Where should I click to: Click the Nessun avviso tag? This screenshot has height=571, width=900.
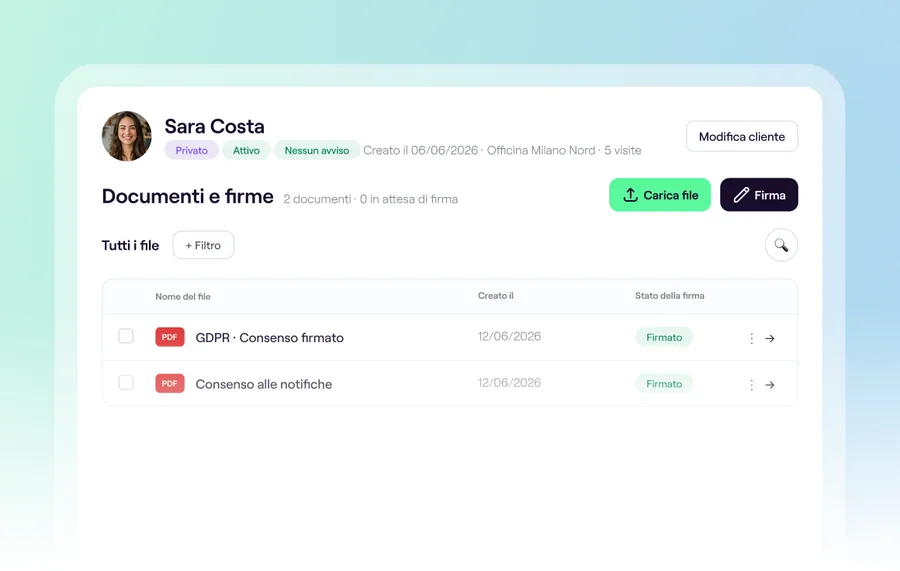[317, 150]
